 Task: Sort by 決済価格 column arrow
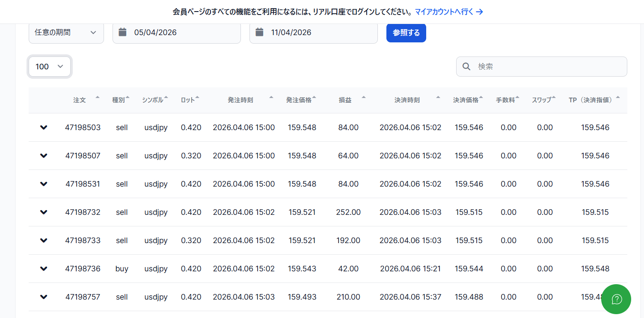point(481,98)
